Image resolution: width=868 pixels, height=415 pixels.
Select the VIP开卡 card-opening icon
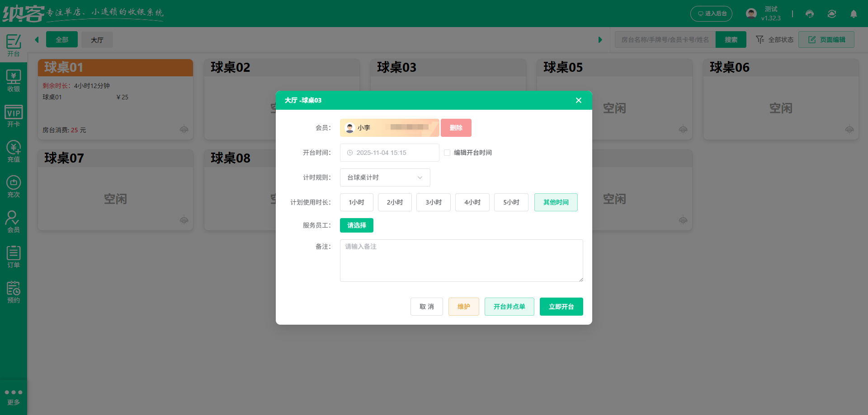pyautogui.click(x=13, y=116)
